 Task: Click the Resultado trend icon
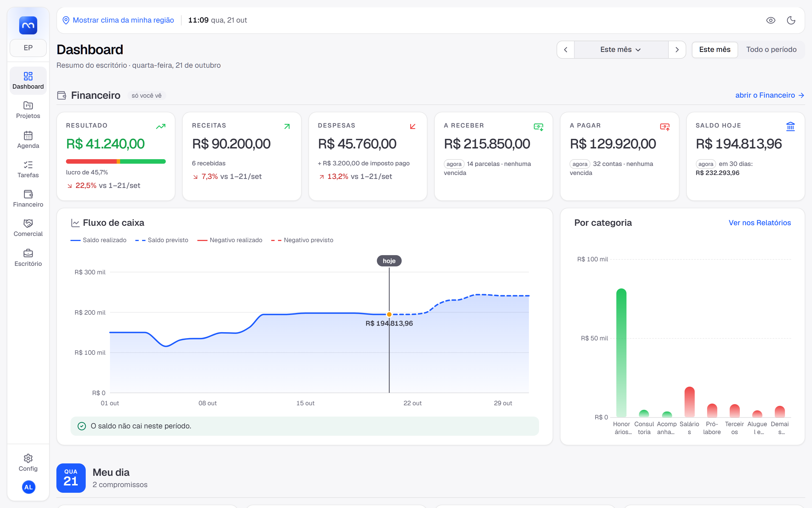pos(161,126)
